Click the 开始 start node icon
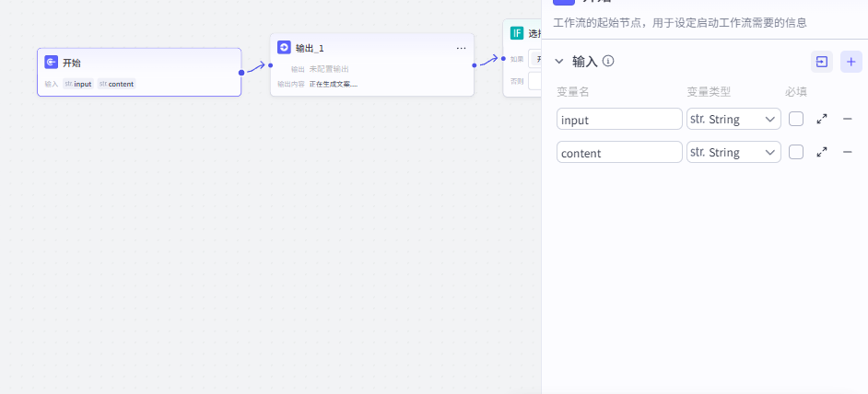This screenshot has width=868, height=394. [52, 63]
